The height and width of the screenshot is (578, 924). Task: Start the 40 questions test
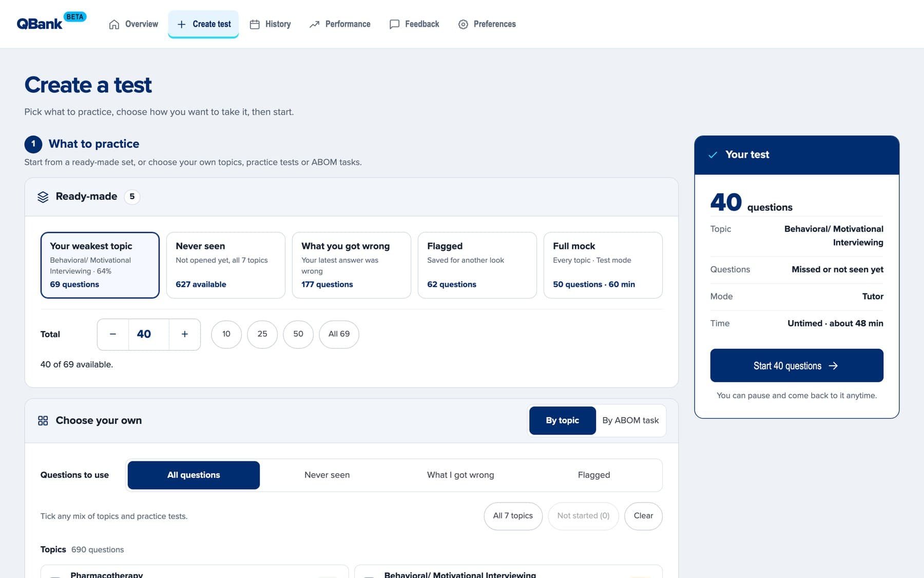click(x=797, y=365)
